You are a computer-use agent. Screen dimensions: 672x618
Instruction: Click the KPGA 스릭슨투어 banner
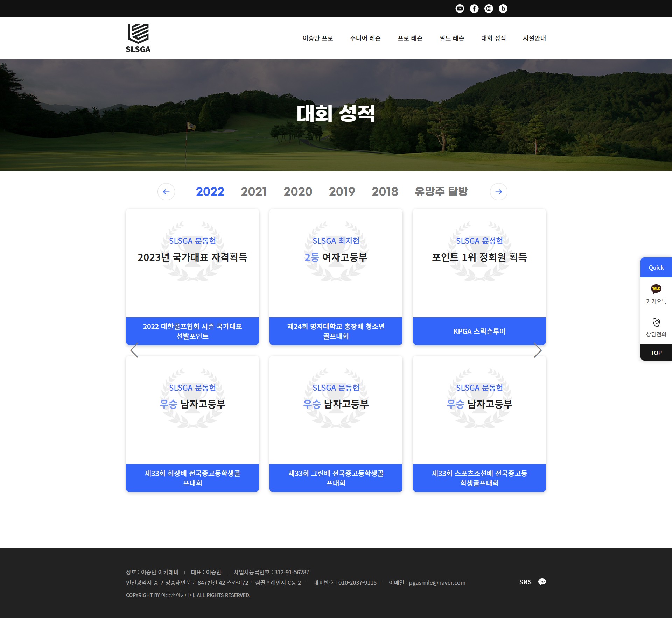tap(479, 331)
